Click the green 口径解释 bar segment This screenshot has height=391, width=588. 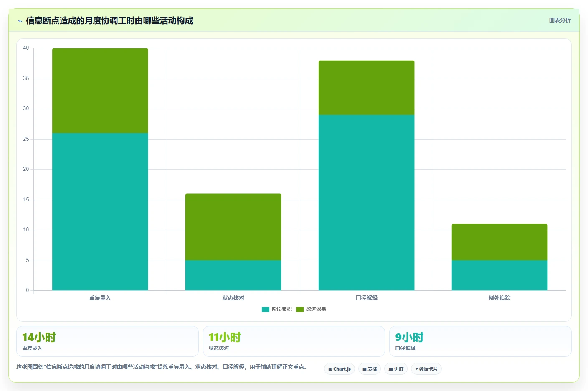coord(367,88)
